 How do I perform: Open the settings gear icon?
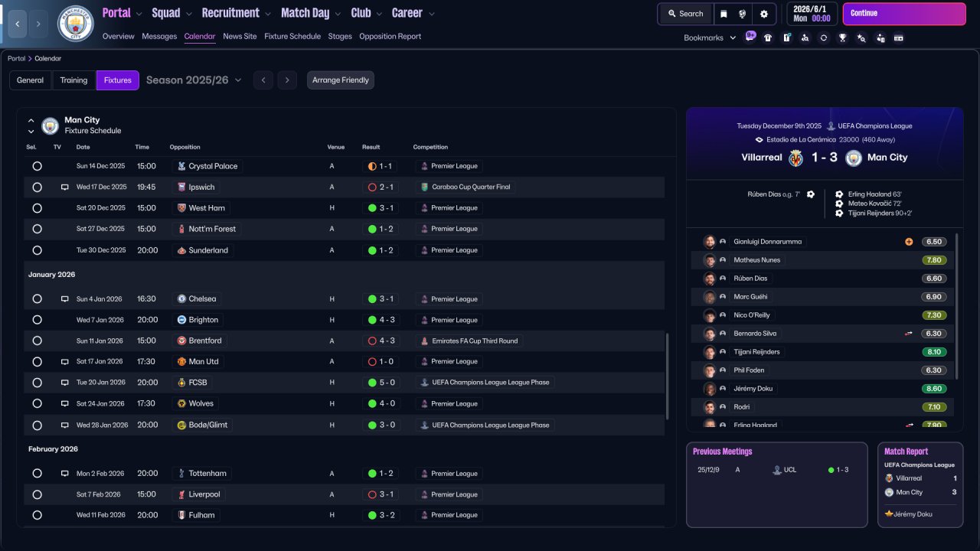(x=764, y=14)
